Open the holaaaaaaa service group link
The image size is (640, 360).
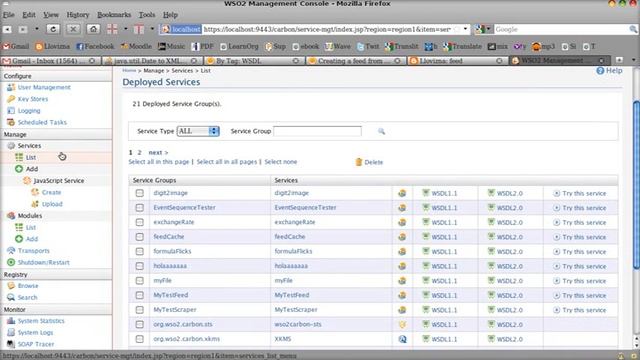pyautogui.click(x=170, y=266)
